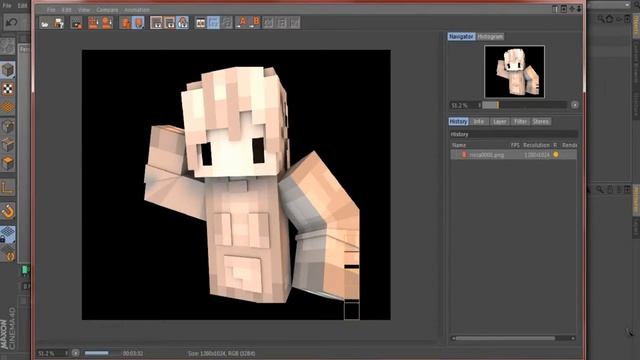Open the Animation menu
The width and height of the screenshot is (640, 360).
tap(137, 9)
